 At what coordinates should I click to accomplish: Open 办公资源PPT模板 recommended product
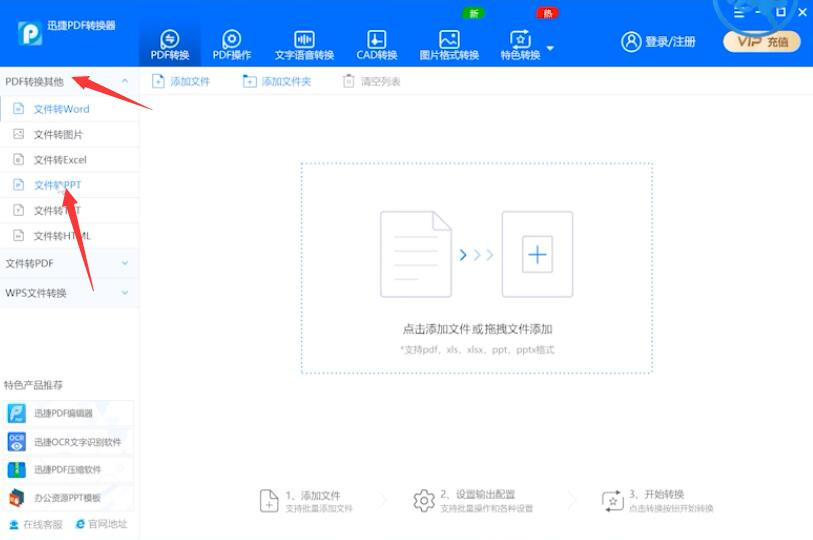tap(67, 497)
